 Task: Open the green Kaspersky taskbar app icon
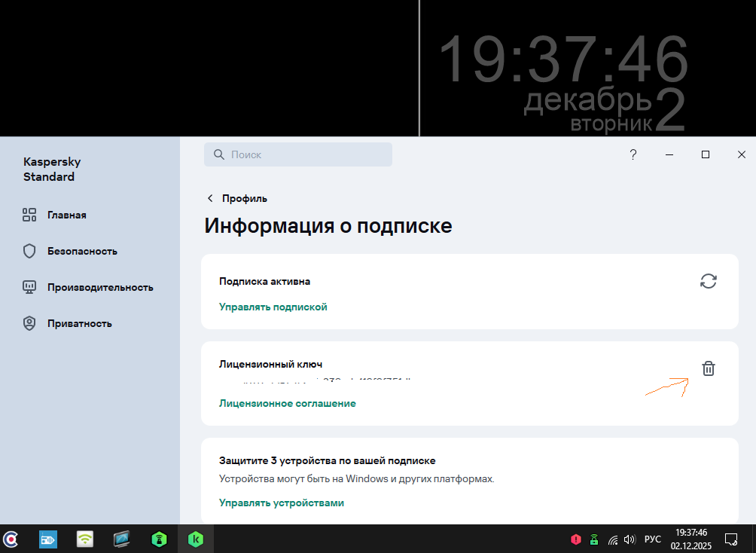click(196, 539)
